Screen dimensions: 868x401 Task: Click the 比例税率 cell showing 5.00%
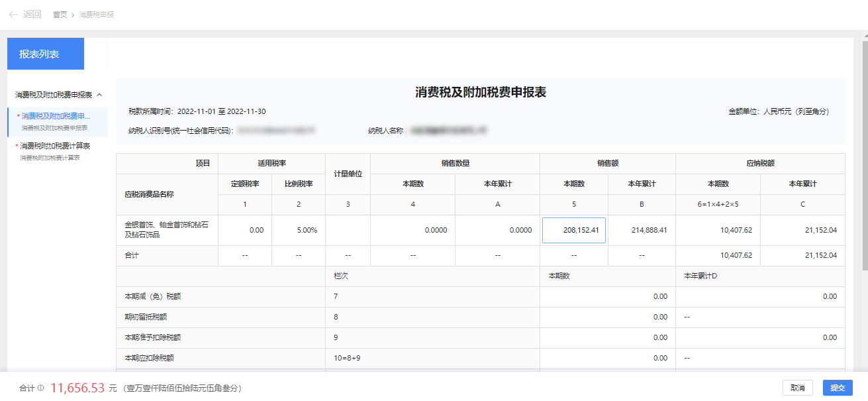[298, 231]
